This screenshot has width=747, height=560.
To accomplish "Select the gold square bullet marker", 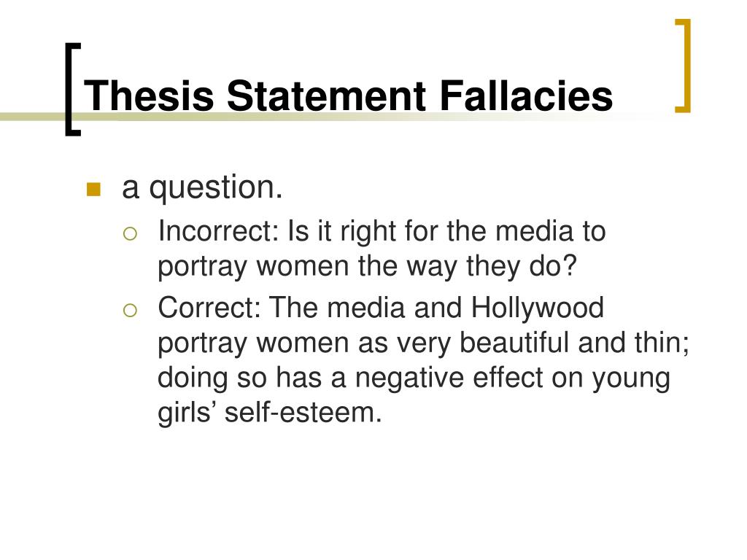I will click(94, 190).
